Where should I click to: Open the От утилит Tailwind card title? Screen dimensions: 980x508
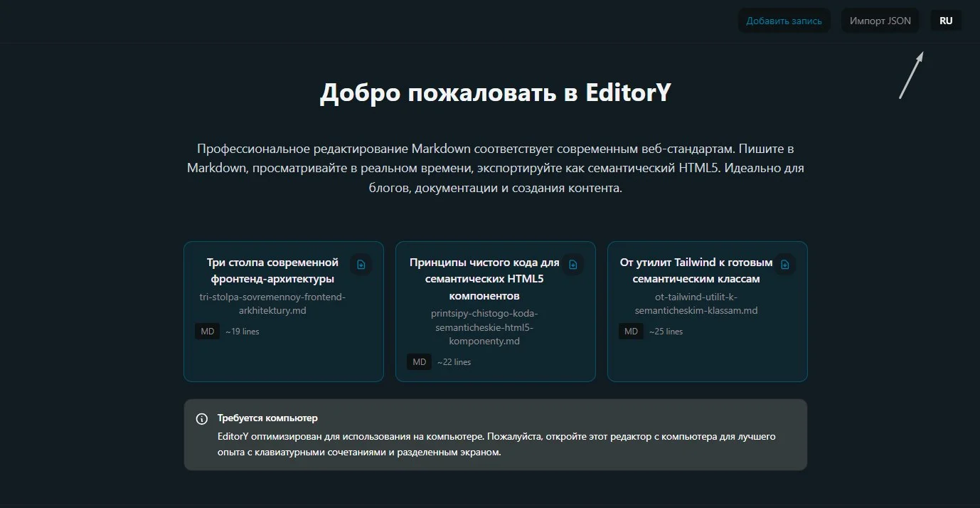pyautogui.click(x=696, y=270)
